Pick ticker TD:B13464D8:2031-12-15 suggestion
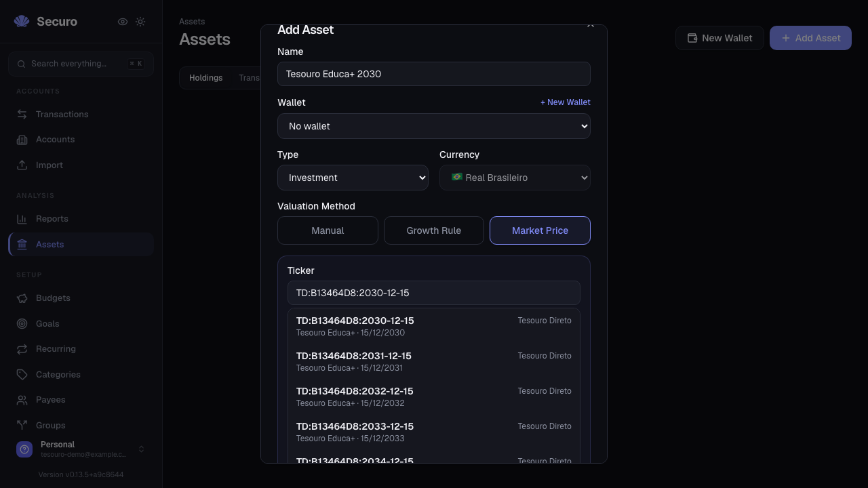The width and height of the screenshot is (868, 488). pyautogui.click(x=434, y=361)
